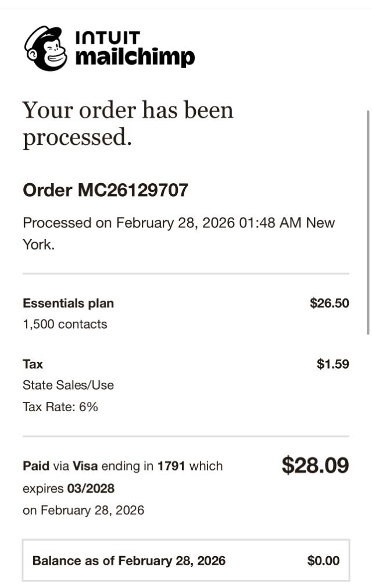Screen dimensions: 372x588
Task: Click the $1.59 tax amount
Action: tap(332, 364)
